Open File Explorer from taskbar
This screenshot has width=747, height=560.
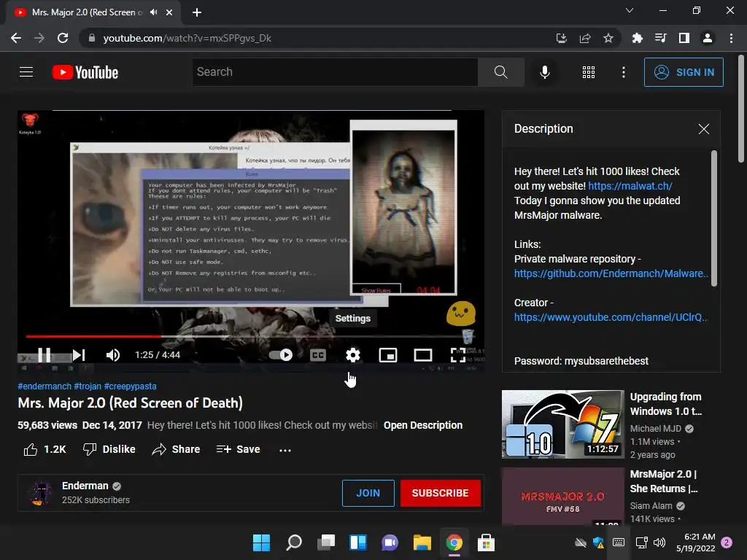click(422, 542)
